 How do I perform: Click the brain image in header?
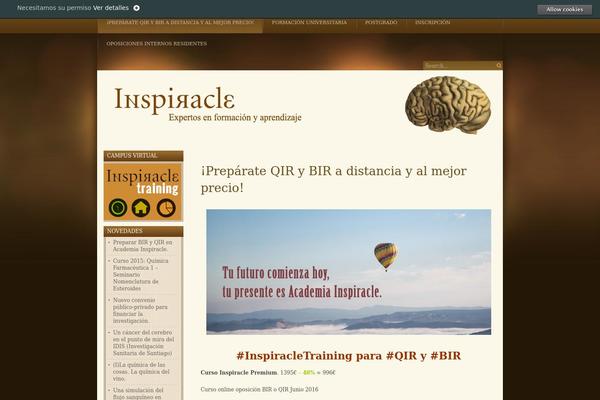point(448,104)
